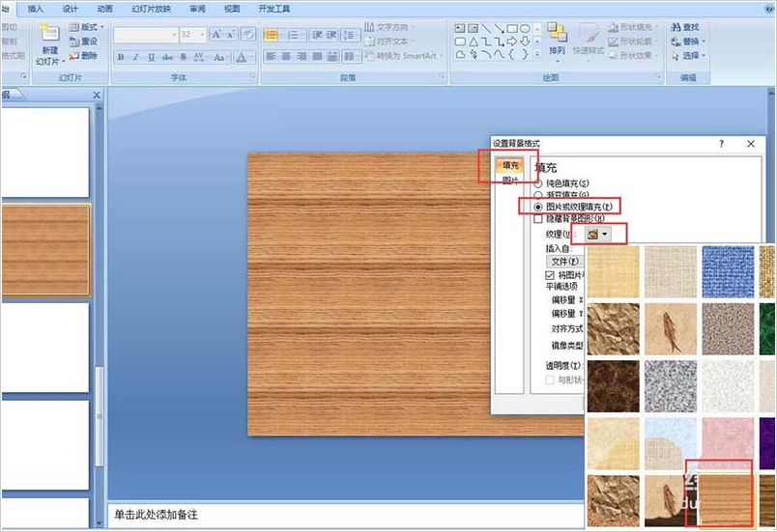This screenshot has width=777, height=532.
Task: Click 删除 delete slide button
Action: tap(83, 56)
